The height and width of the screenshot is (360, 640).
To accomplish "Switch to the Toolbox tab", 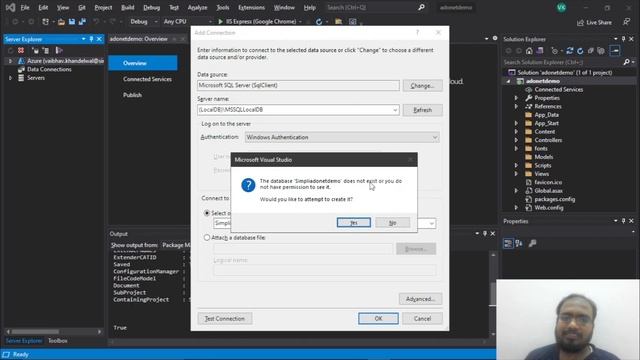I will pyautogui.click(x=58, y=340).
